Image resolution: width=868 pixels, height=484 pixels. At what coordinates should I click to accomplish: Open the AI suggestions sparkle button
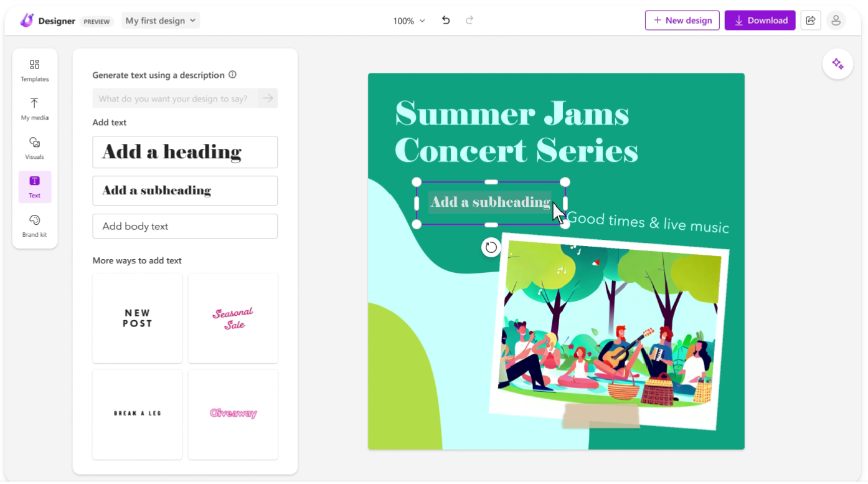click(837, 64)
